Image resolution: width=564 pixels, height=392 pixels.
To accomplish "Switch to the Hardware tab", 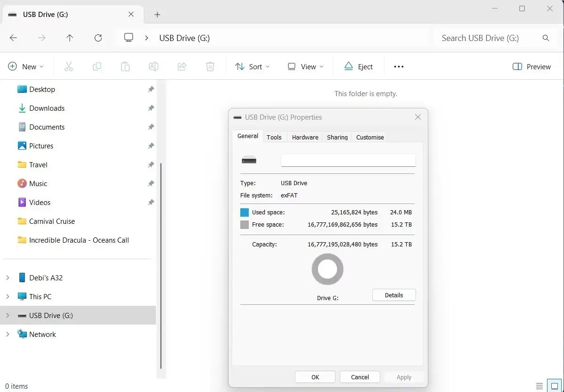I will [305, 137].
